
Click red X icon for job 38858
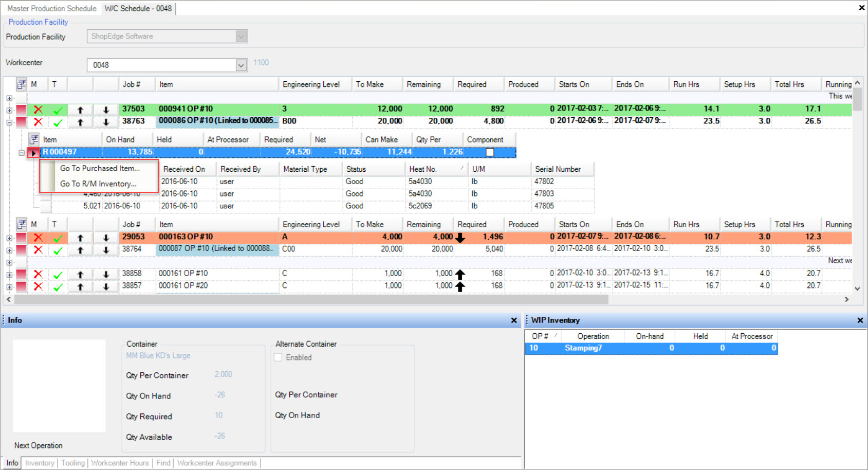(38, 274)
